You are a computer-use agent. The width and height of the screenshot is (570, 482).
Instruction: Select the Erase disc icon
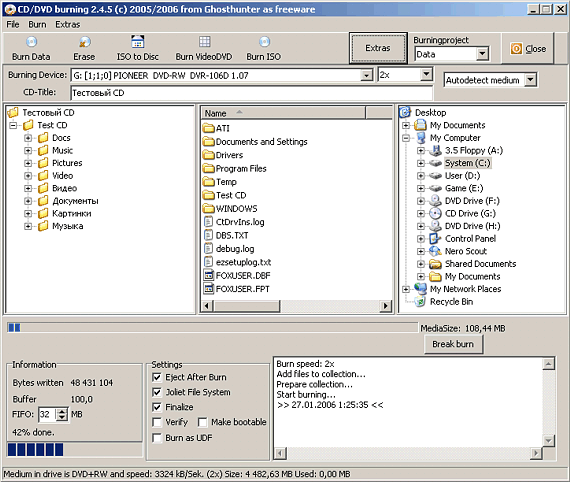pos(84,42)
